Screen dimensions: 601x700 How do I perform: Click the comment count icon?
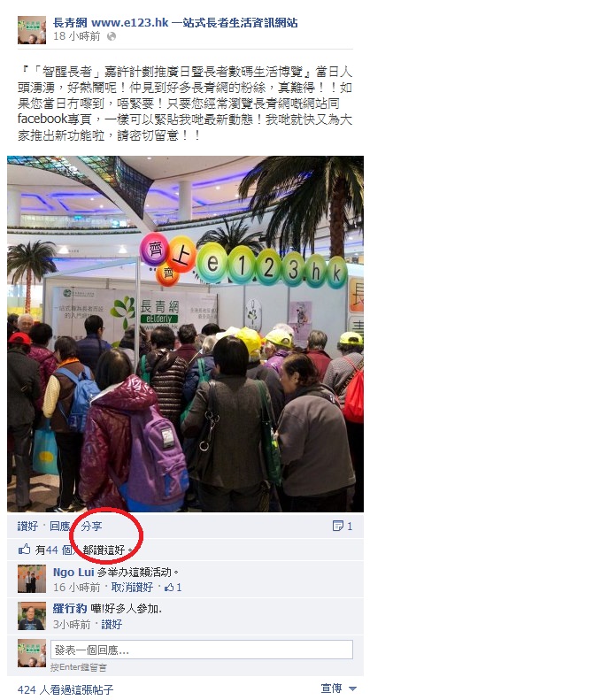[x=337, y=526]
